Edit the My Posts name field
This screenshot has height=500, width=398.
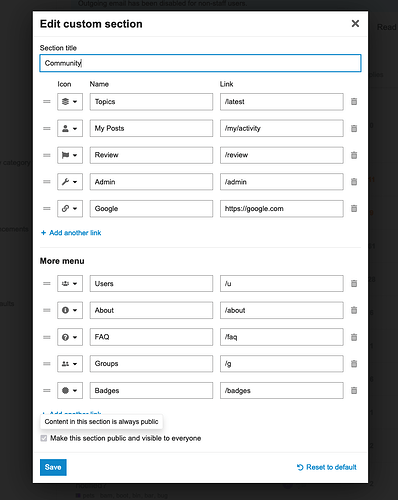[x=151, y=128]
